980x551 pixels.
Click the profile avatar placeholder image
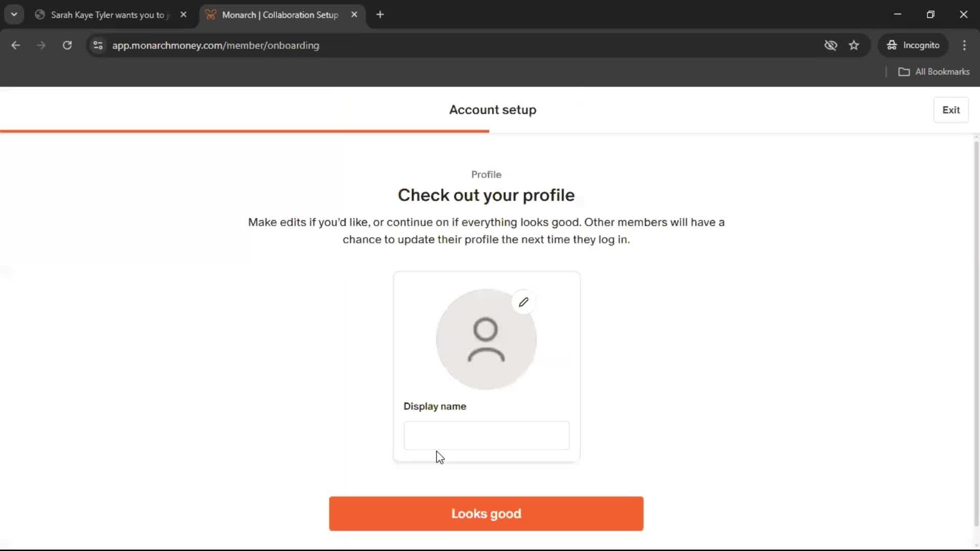pyautogui.click(x=485, y=340)
